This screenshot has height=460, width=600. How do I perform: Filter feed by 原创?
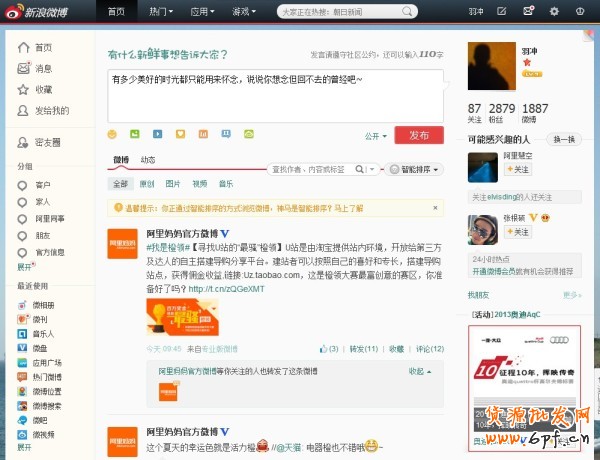coord(147,184)
